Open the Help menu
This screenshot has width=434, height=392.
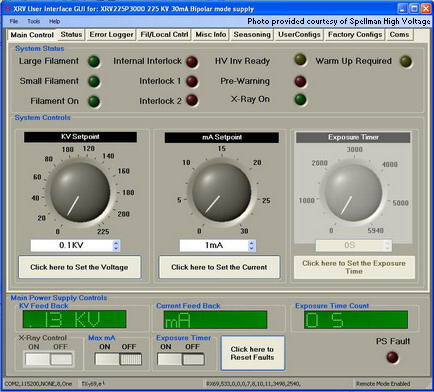[54, 21]
